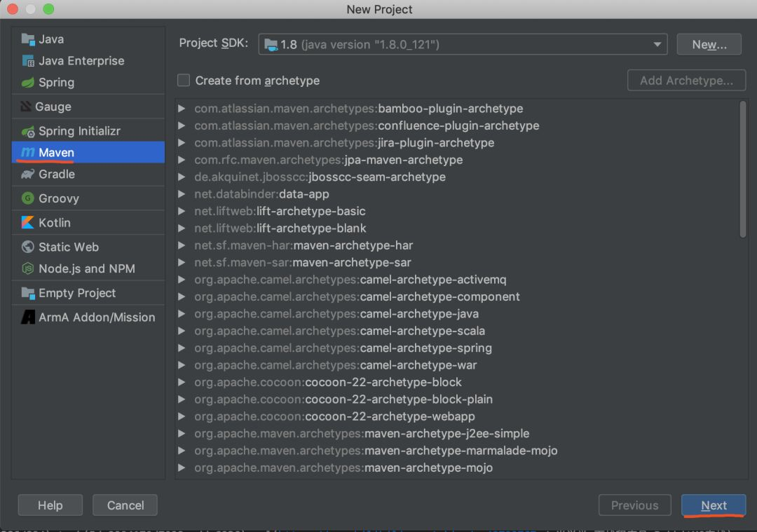The height and width of the screenshot is (532, 757).
Task: Select Java Enterprise project type label
Action: coord(81,61)
